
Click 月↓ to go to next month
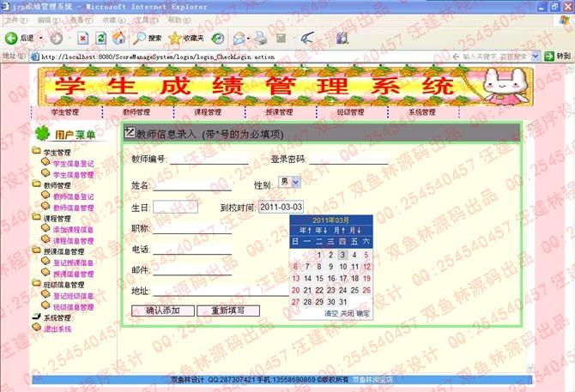355,231
